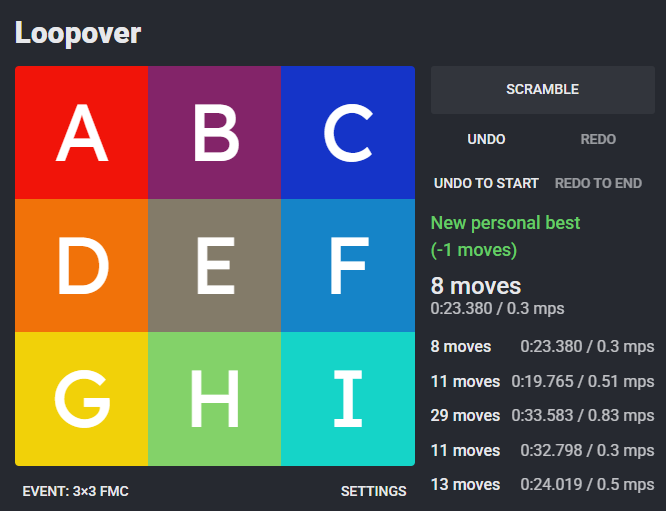This screenshot has height=511, width=666.
Task: Click the green H tile
Action: [x=214, y=399]
